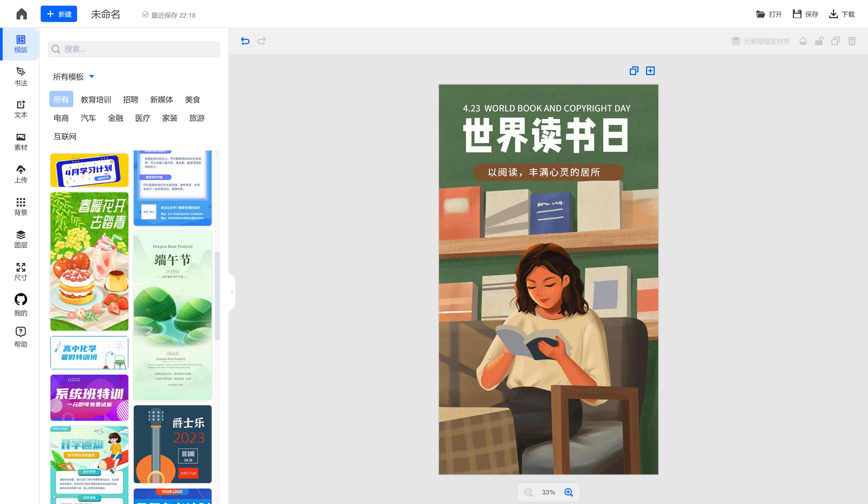
Task: Select the 教育培训 category tab
Action: click(x=96, y=99)
